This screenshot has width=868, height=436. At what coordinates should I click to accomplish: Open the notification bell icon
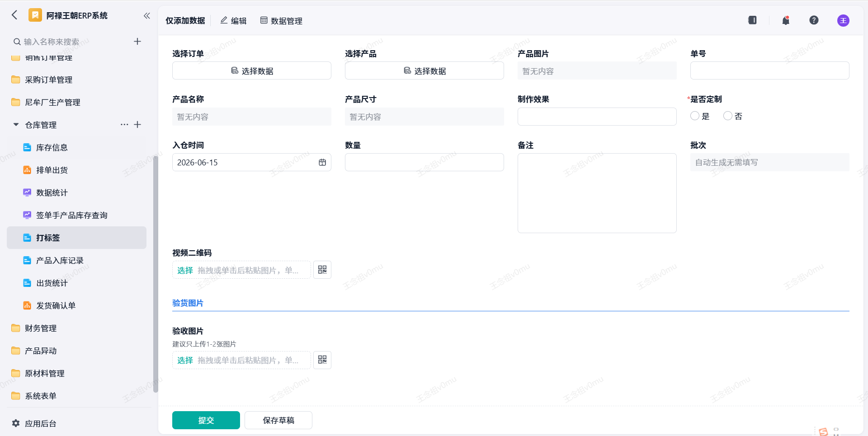(786, 20)
